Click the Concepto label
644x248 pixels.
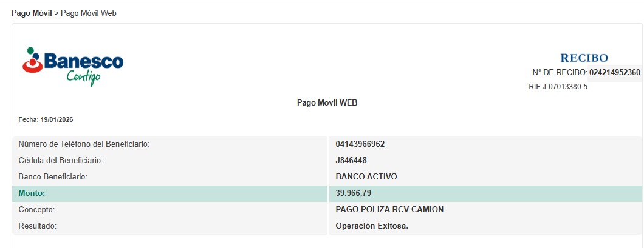click(x=37, y=210)
